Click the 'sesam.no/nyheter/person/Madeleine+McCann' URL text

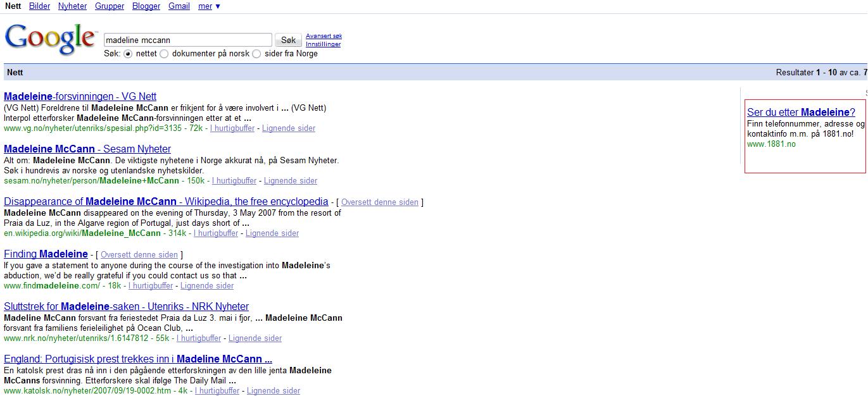point(91,181)
